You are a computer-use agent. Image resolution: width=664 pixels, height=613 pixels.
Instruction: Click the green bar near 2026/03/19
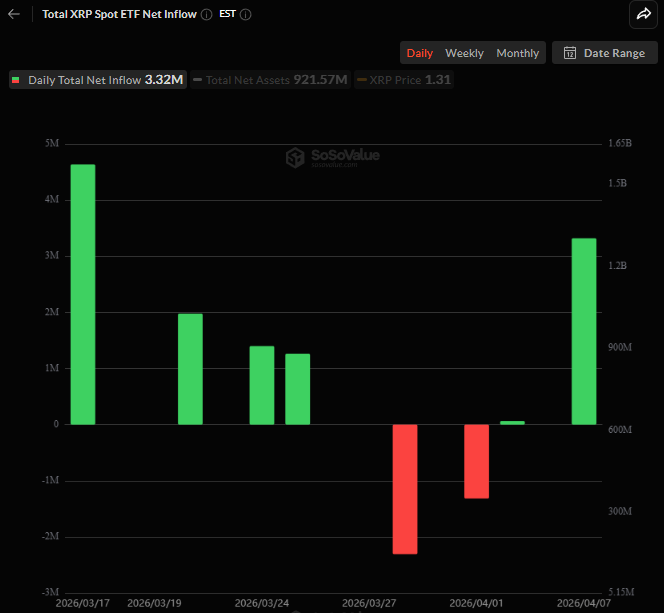click(190, 369)
